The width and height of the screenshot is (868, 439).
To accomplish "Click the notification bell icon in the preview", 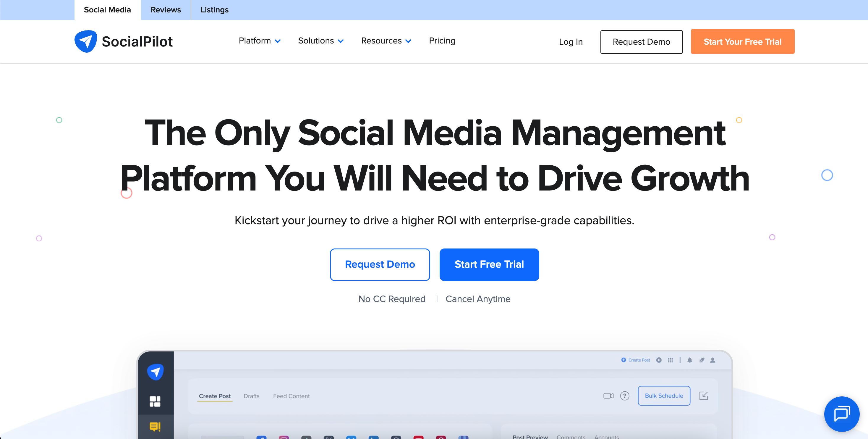I will (x=689, y=360).
